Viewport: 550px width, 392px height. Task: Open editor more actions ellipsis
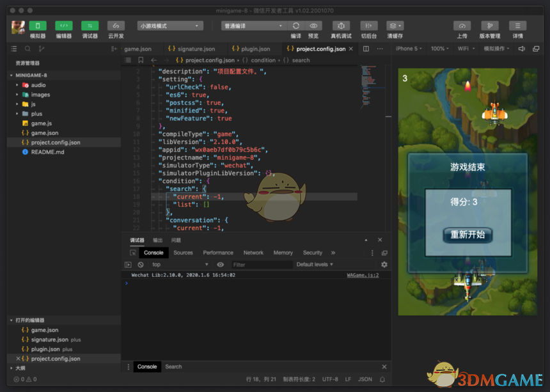(x=380, y=49)
